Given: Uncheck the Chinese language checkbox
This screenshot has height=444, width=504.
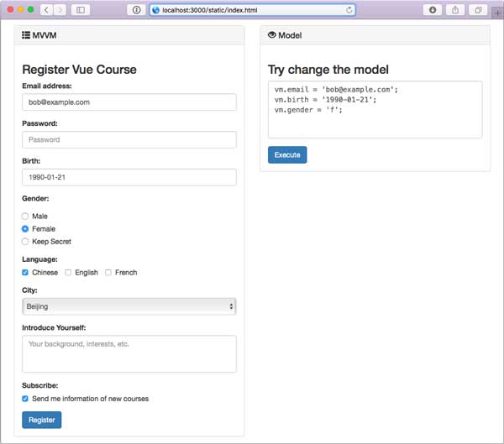Looking at the screenshot, I should 25,273.
